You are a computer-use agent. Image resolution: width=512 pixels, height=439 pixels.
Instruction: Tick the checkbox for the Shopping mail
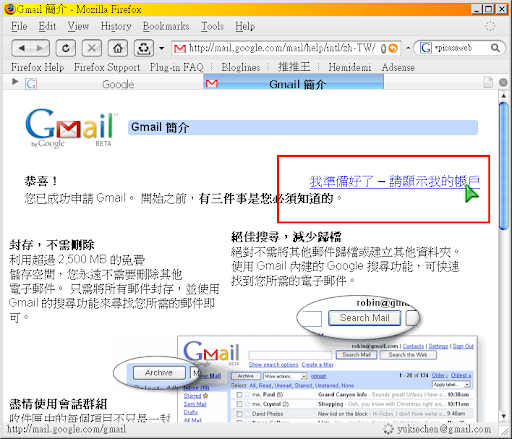click(x=239, y=404)
